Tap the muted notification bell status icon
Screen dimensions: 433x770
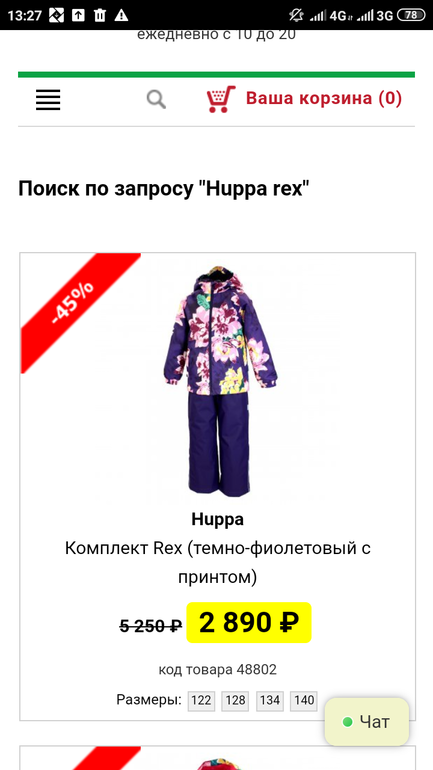[296, 15]
